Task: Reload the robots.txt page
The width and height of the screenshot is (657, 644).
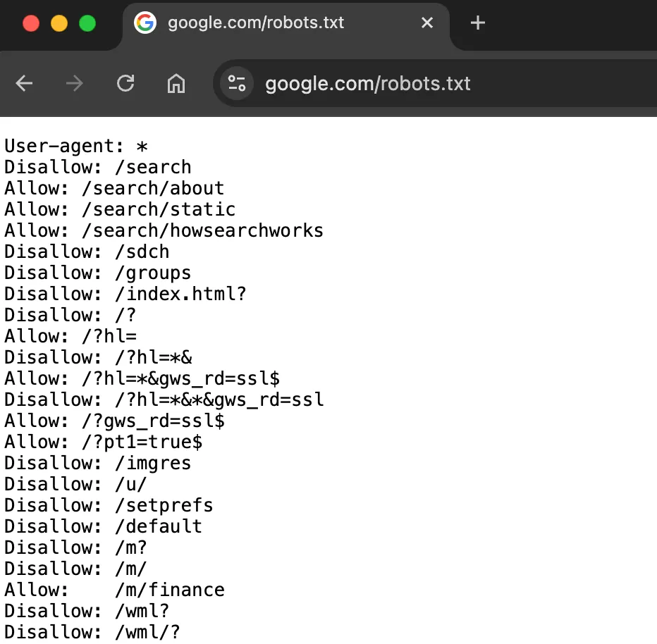Action: pyautogui.click(x=125, y=83)
